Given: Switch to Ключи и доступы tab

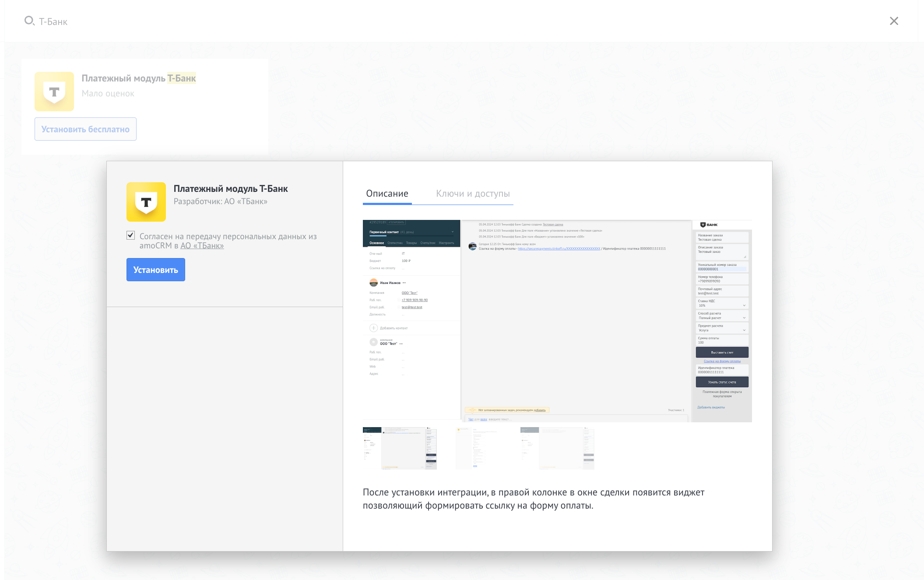Looking at the screenshot, I should 473,194.
